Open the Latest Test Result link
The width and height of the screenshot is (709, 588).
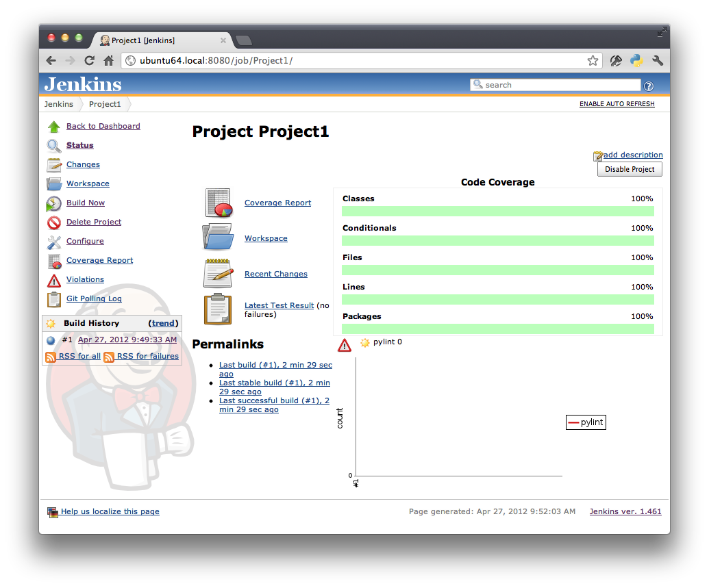click(279, 306)
